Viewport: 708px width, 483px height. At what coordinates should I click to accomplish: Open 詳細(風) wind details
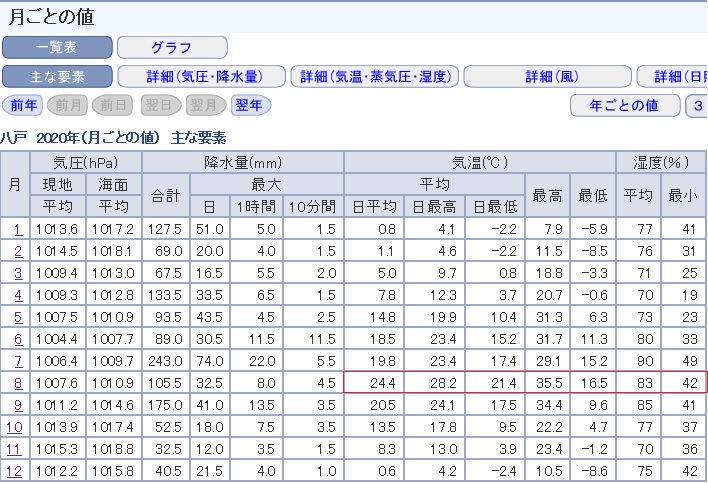(x=547, y=77)
